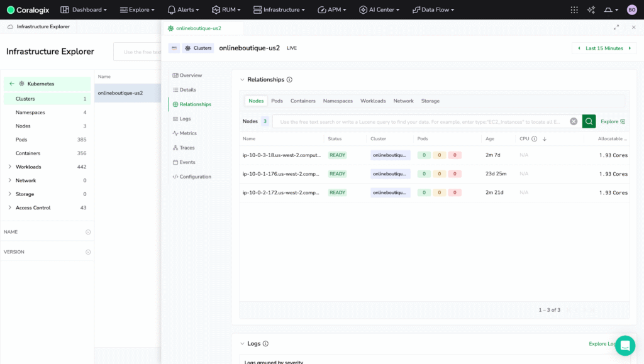
Task: Click the Clusters breadcrumb button
Action: coord(198,48)
